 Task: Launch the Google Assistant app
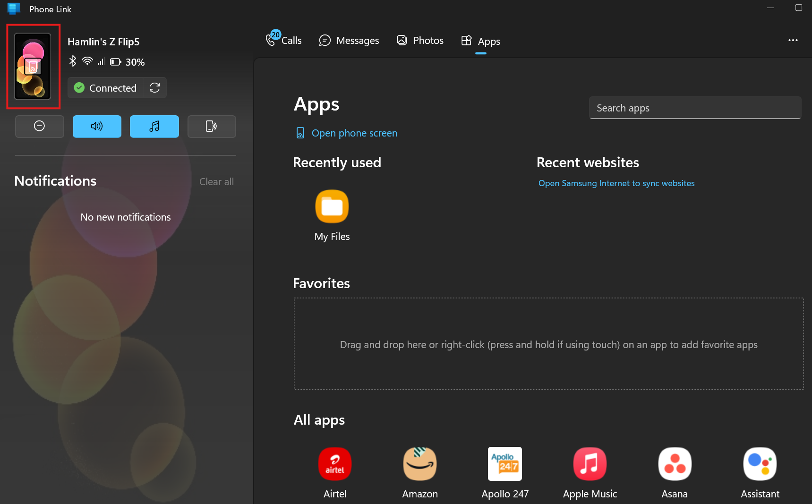(x=760, y=464)
